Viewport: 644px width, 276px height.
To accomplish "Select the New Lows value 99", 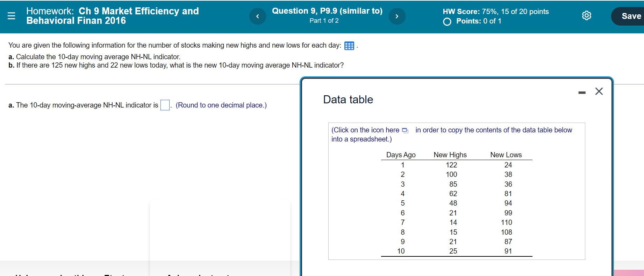I will click(x=508, y=213).
